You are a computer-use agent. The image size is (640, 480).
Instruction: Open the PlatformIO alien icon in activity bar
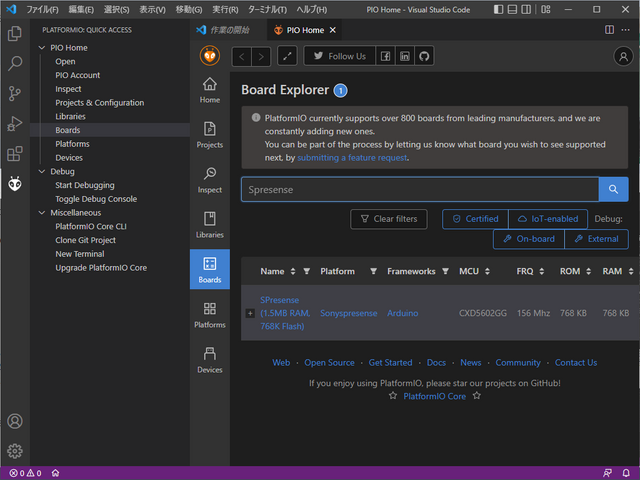pyautogui.click(x=15, y=183)
